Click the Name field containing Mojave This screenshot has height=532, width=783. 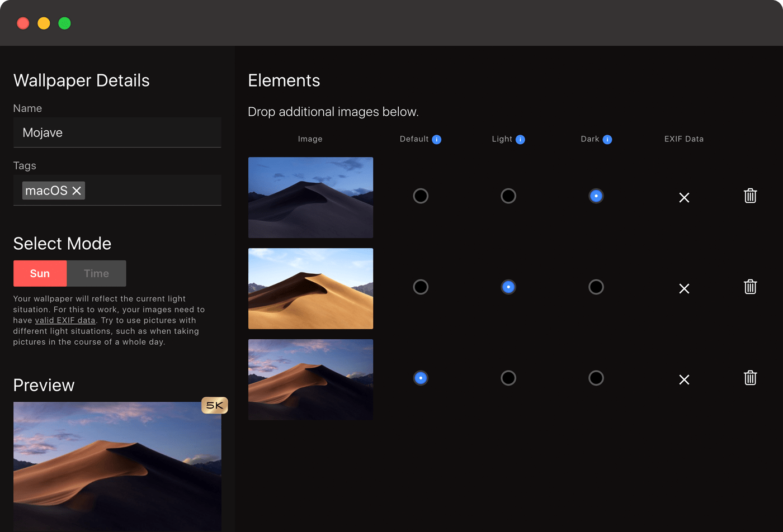click(x=117, y=133)
